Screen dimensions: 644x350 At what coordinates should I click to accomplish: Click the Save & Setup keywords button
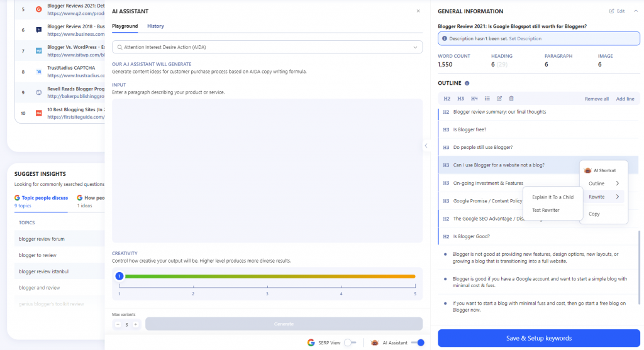point(538,338)
